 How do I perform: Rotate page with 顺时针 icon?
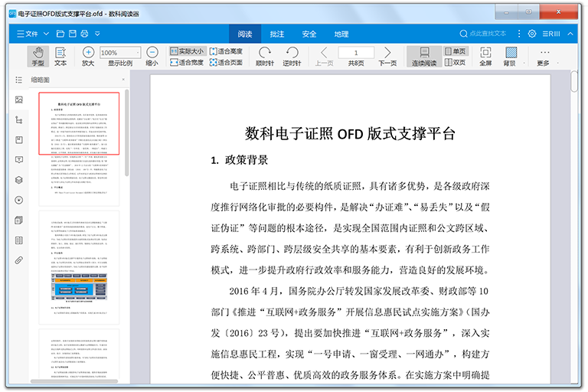point(265,55)
